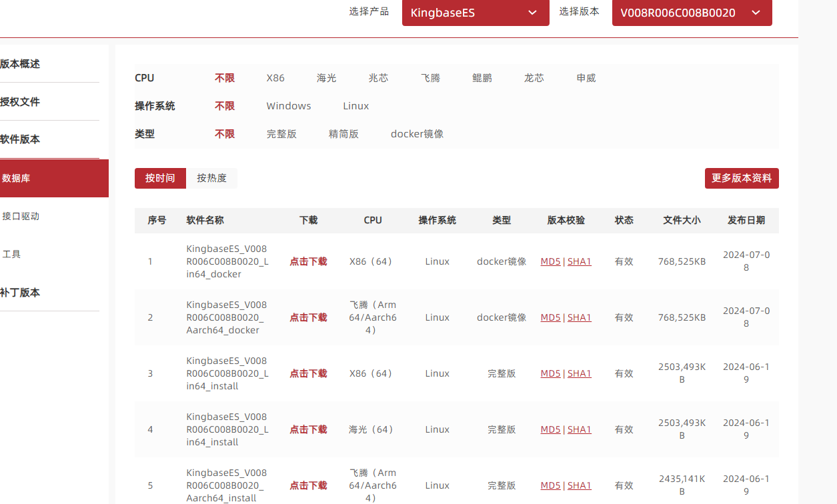837x504 pixels.
Task: Select 申威 CPU filter
Action: [586, 78]
